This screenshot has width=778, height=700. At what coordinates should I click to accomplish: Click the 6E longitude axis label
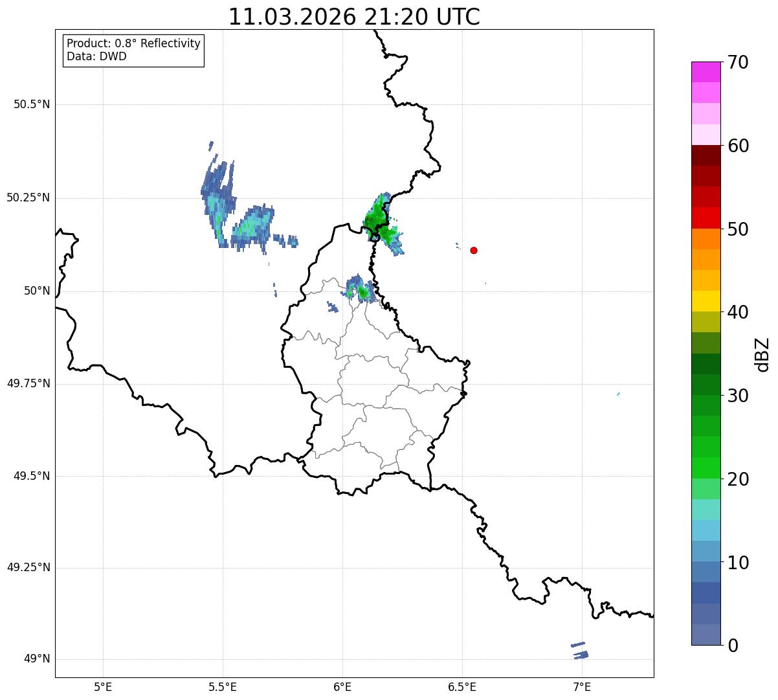342,686
